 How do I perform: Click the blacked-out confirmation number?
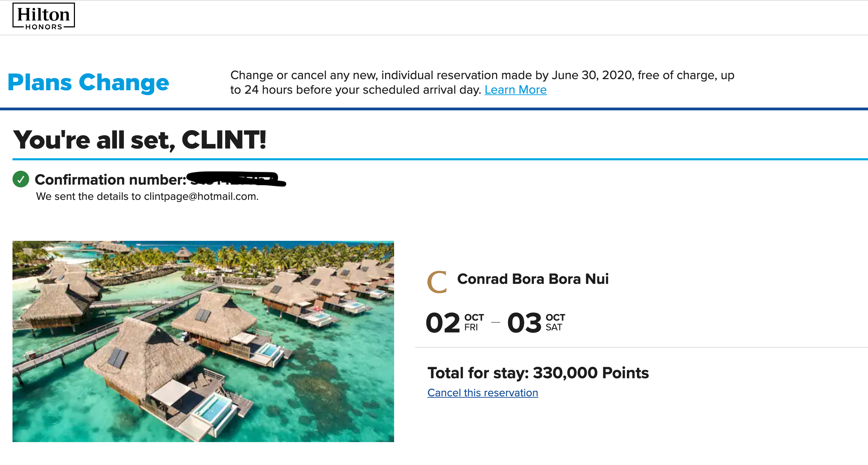[x=236, y=179]
